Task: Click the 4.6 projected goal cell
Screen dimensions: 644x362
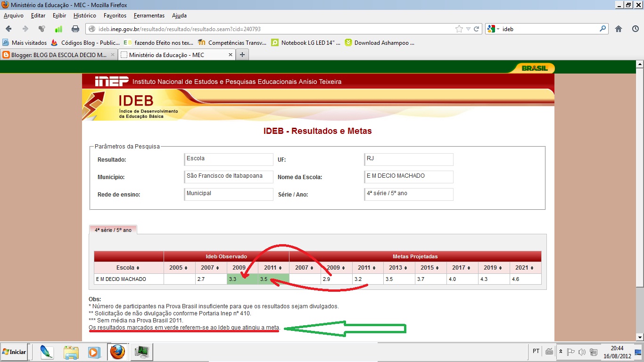Action: pyautogui.click(x=525, y=279)
